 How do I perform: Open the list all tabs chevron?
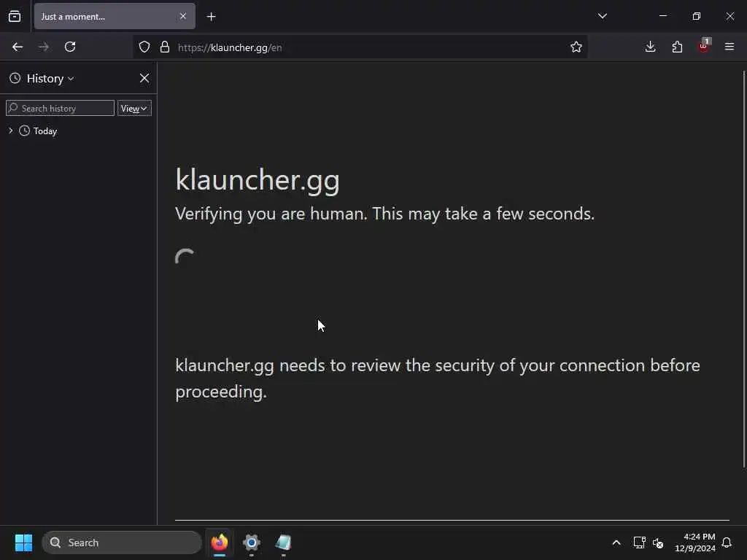[x=602, y=16]
